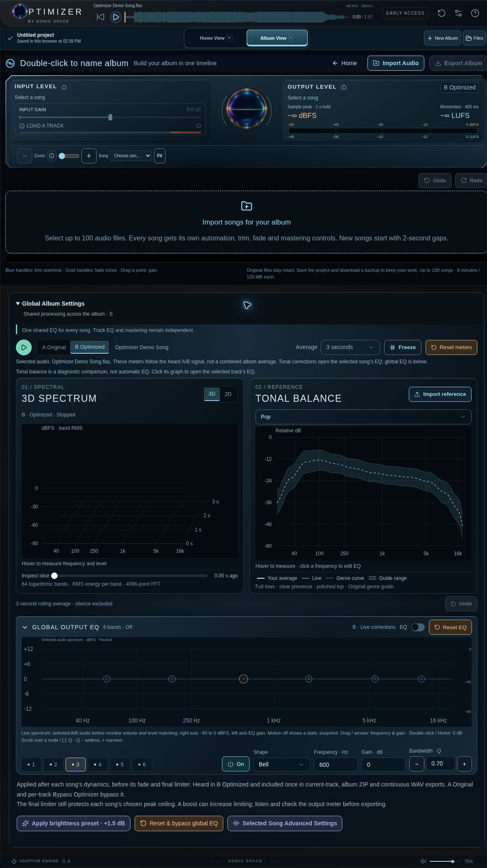Viewport: 487px width, 868px height.
Task: Decrease Bandwidth Q with the minus button
Action: (x=416, y=764)
